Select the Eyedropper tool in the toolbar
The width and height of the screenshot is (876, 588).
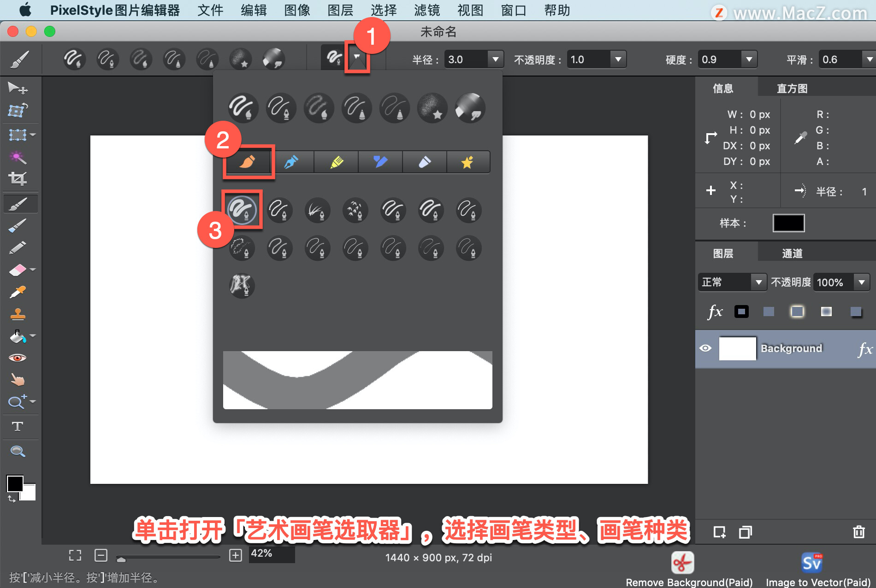coord(18,292)
